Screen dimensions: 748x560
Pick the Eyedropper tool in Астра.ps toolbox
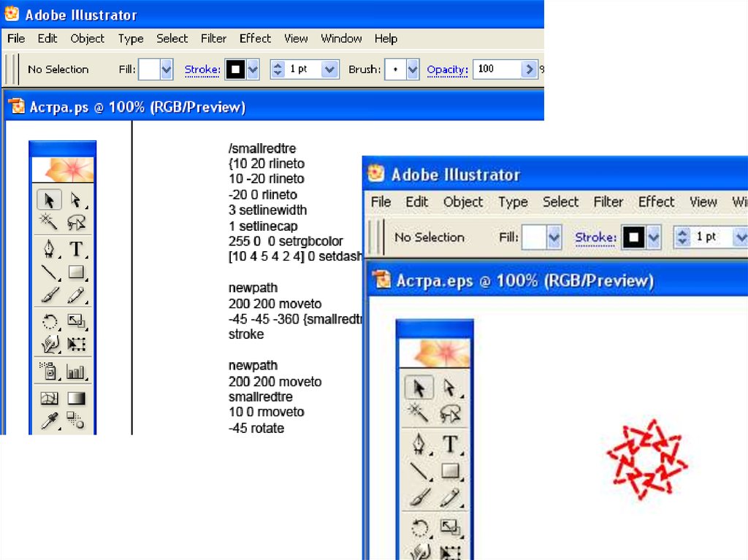point(49,421)
